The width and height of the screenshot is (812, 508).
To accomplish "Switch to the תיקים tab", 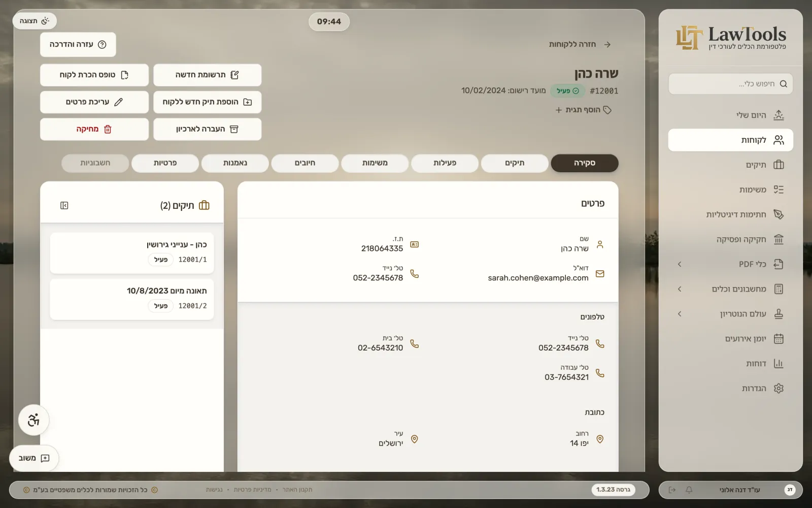I will pos(515,163).
